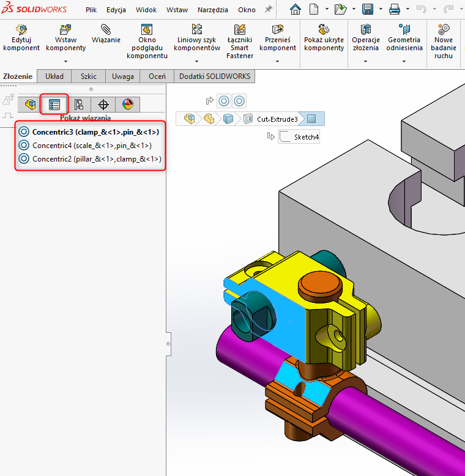Screen dimensions: 465x476
Task: Click the Save floppy disk icon
Action: coord(368,9)
